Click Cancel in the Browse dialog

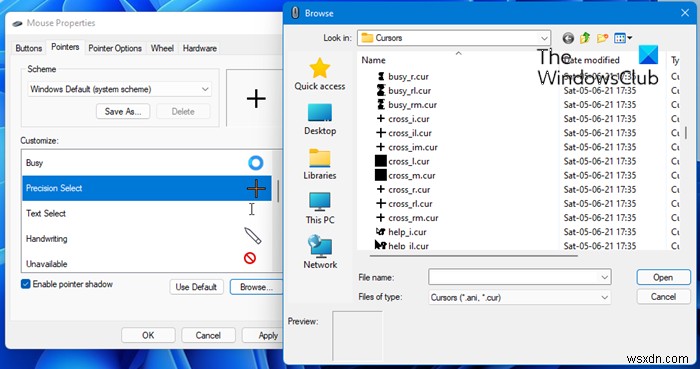tap(663, 297)
